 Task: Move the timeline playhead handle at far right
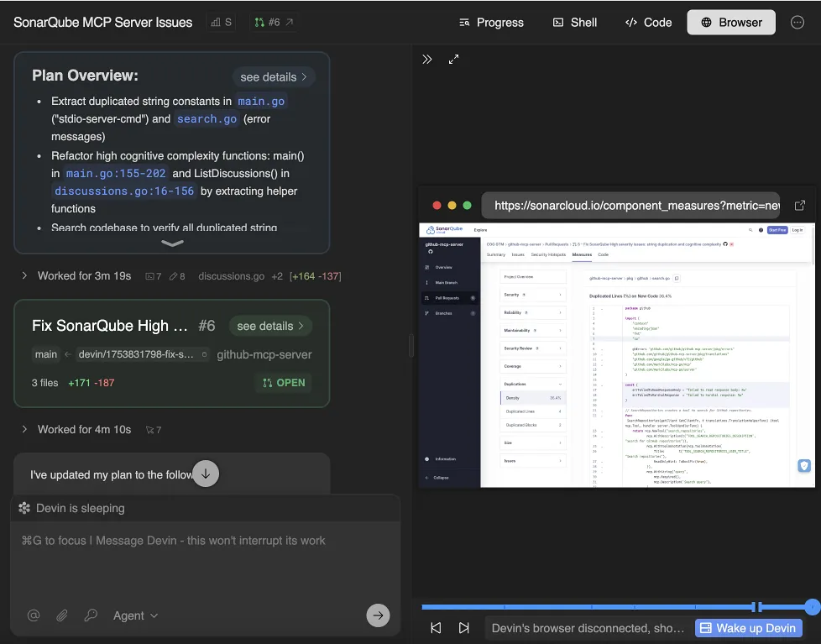[x=813, y=607]
